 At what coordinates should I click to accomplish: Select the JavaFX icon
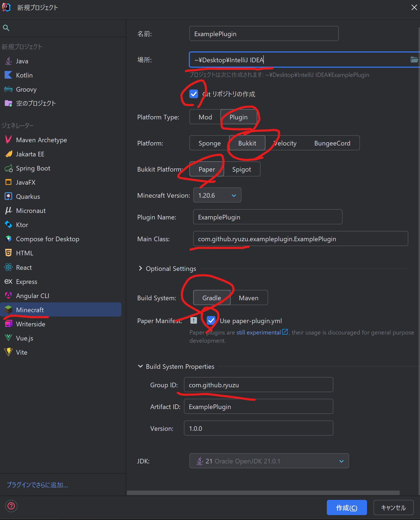point(8,182)
